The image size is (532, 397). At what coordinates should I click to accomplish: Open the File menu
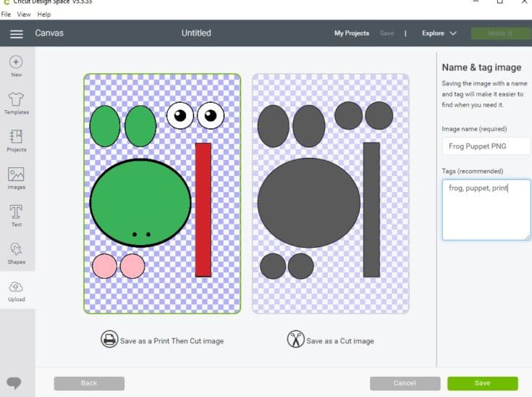coord(7,14)
